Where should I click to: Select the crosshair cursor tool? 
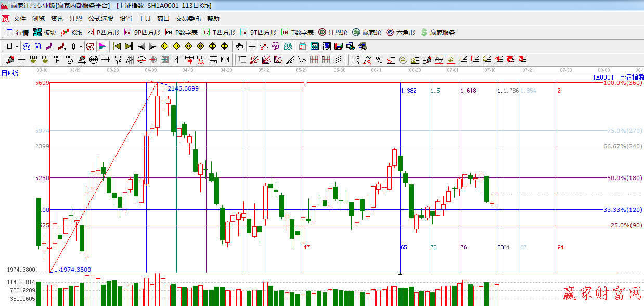click(x=252, y=46)
